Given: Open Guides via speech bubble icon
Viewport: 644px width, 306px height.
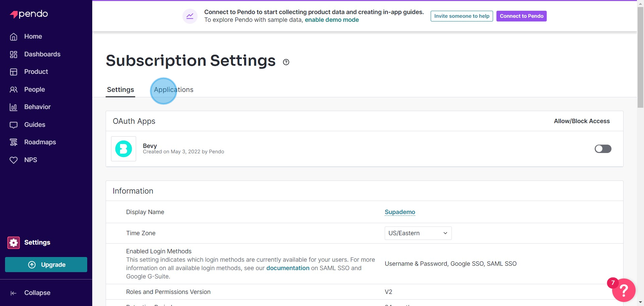Looking at the screenshot, I should [13, 125].
